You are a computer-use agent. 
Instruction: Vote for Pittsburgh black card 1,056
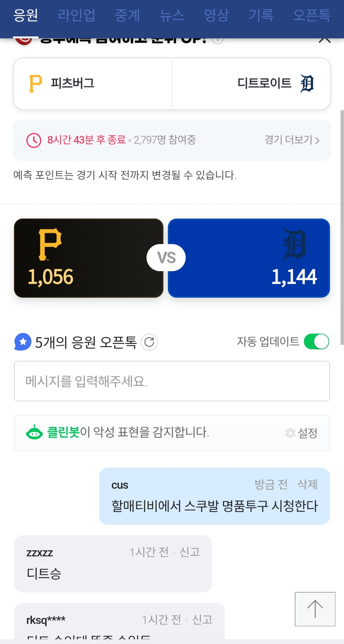coord(89,258)
